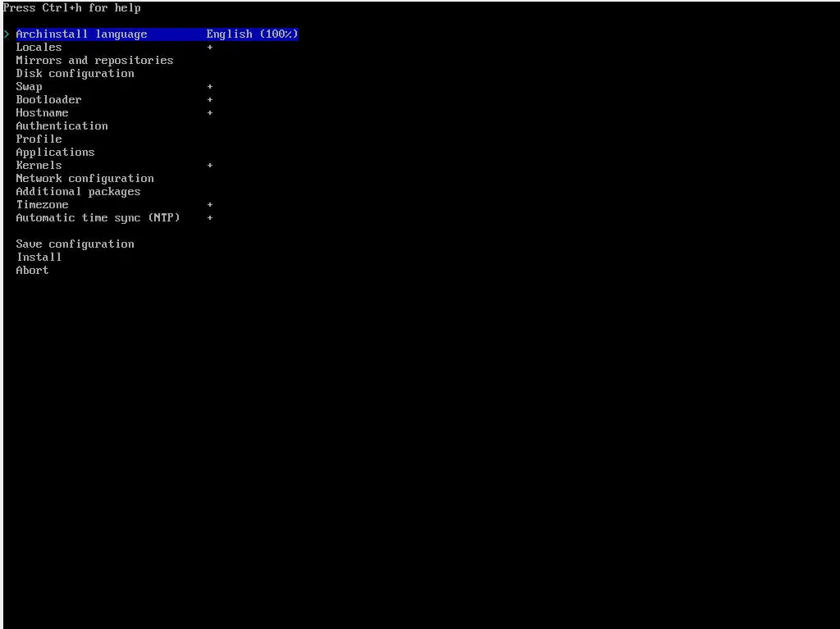The width and height of the screenshot is (840, 629).
Task: Select Automatic time sync (NTP) entry
Action: 98,218
